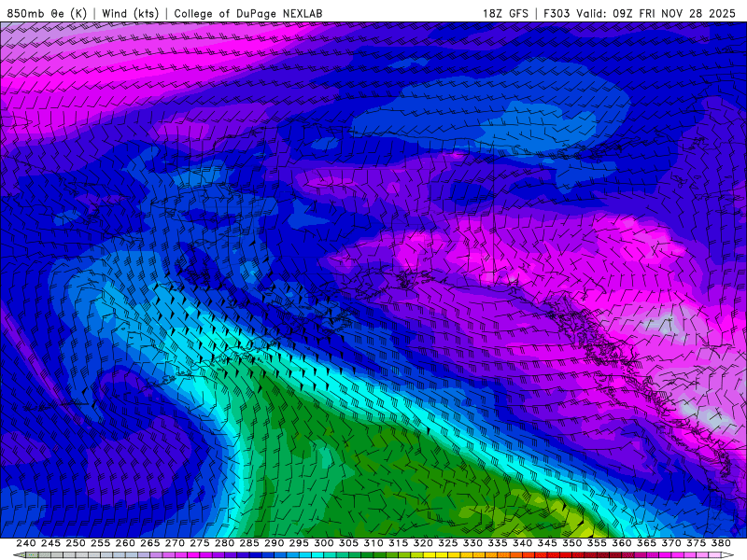Click the 380 value on color scale
This screenshot has height=560, width=747.
click(x=721, y=543)
